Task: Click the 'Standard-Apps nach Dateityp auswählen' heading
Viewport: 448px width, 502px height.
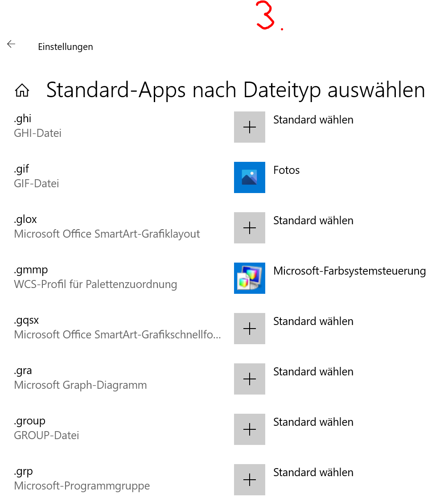Action: (236, 91)
